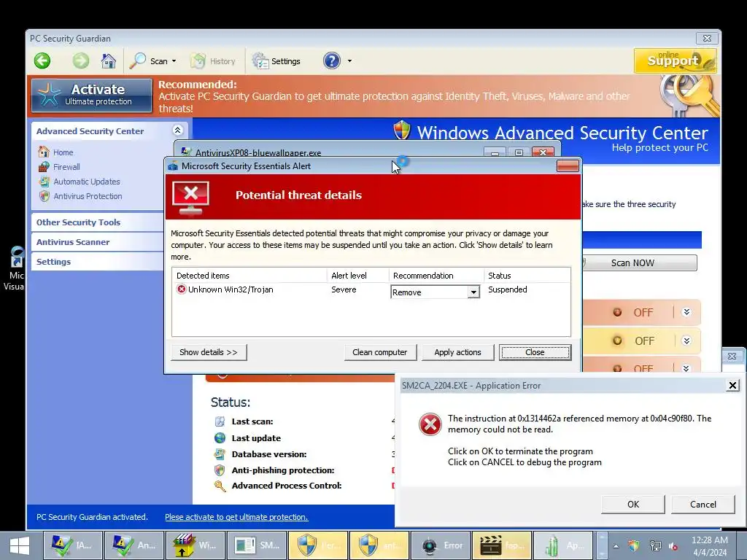Go to Home via toolbar house icon
This screenshot has width=747, height=560.
109,61
